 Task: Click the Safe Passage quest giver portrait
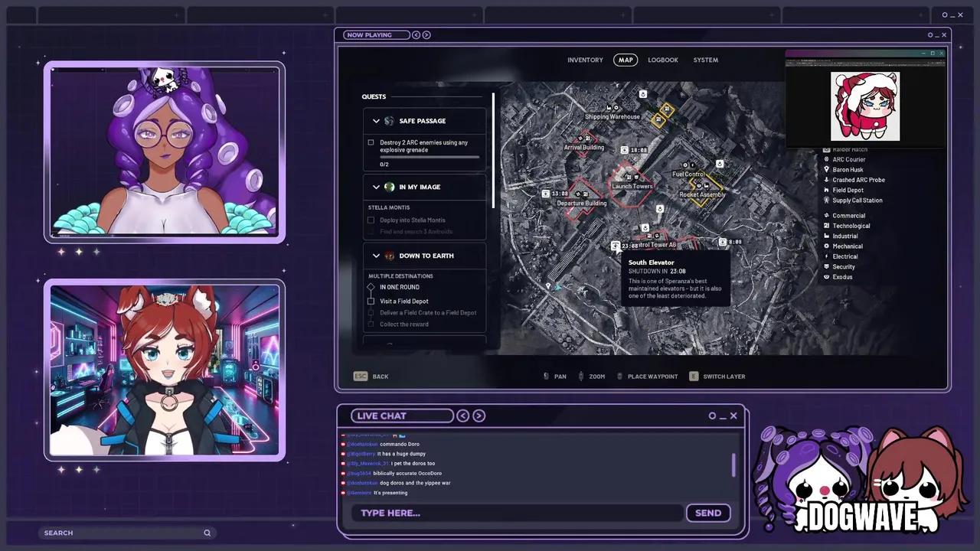pos(389,121)
